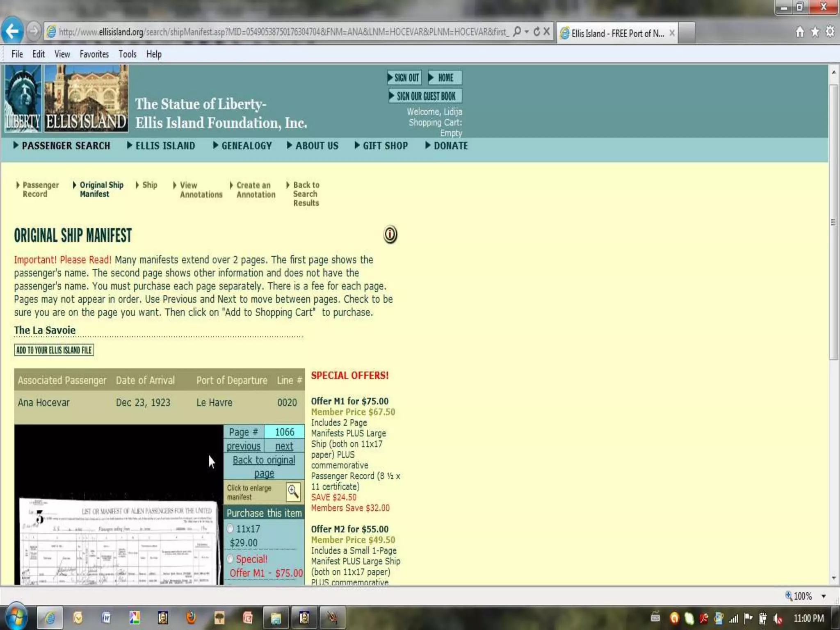Image resolution: width=840 pixels, height=630 pixels.
Task: Open the Favorites menu
Action: (x=94, y=54)
